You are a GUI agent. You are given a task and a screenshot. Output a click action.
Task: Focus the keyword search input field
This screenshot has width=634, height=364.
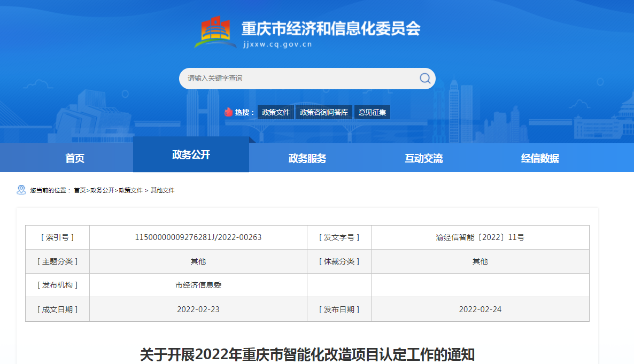pos(299,79)
